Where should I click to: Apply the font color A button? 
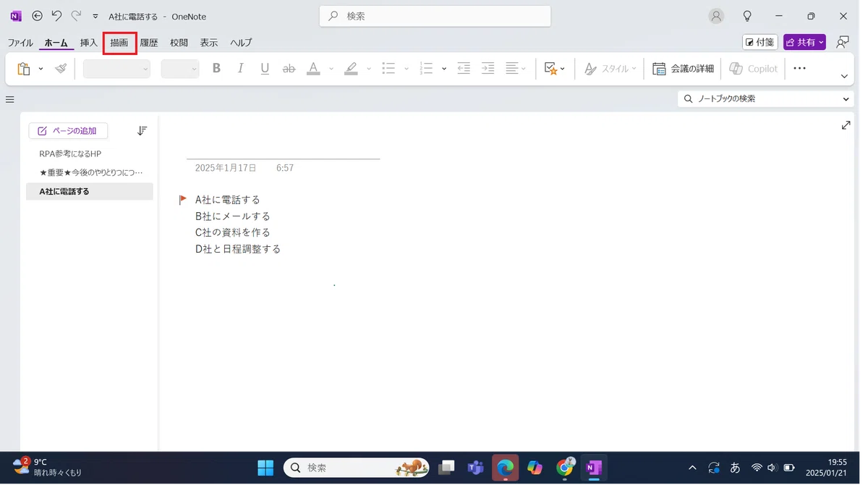313,69
